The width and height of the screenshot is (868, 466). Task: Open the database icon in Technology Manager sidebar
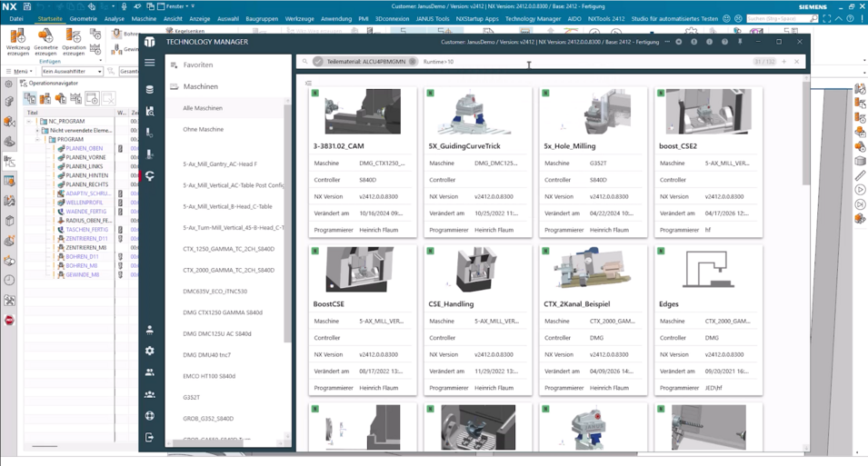(149, 89)
